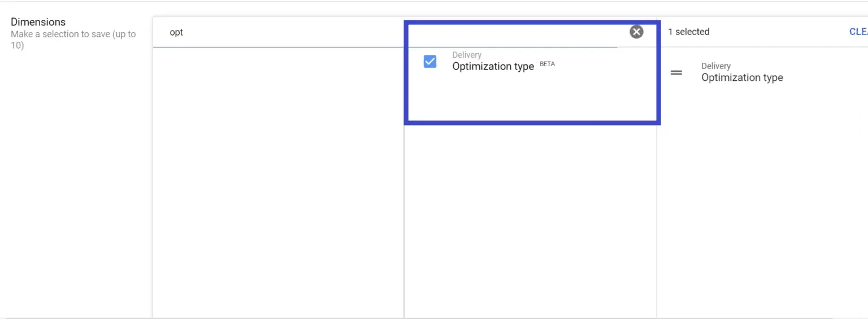Click the 'Dimensions' section heading
The image size is (868, 319).
(38, 22)
